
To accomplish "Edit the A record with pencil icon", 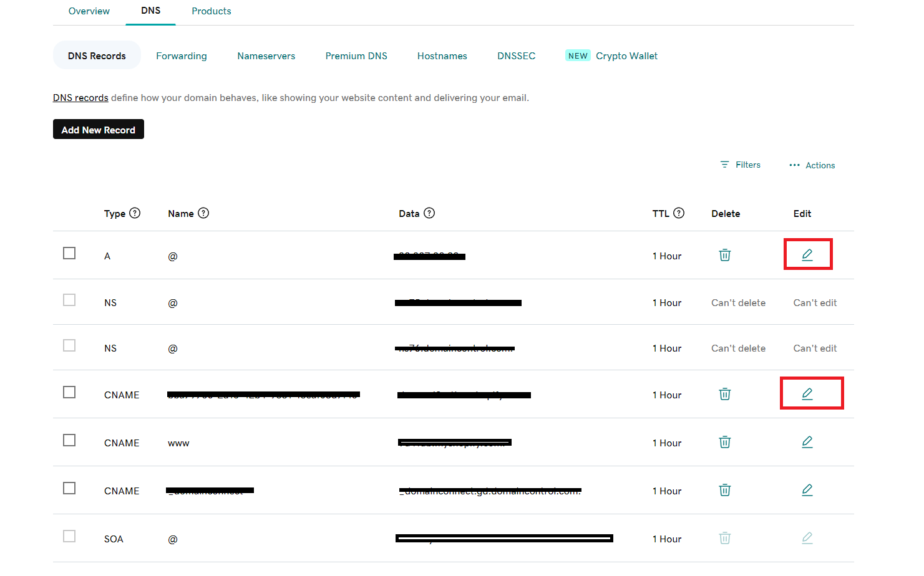I will (807, 254).
